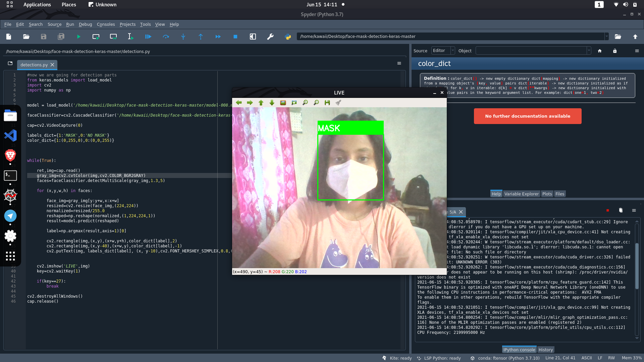Lock the Help pane with the padlock toggle
The image size is (644, 362).
(615, 51)
